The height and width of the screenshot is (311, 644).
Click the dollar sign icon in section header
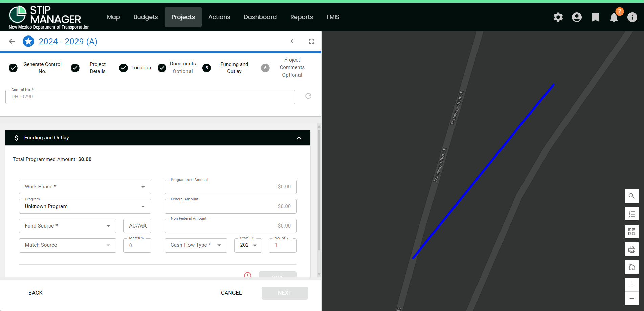16,138
